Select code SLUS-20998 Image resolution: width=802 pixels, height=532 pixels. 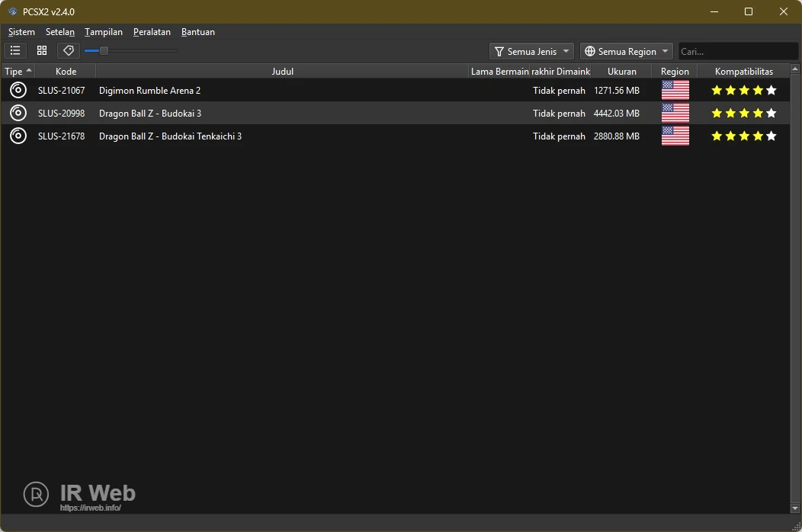[62, 113]
